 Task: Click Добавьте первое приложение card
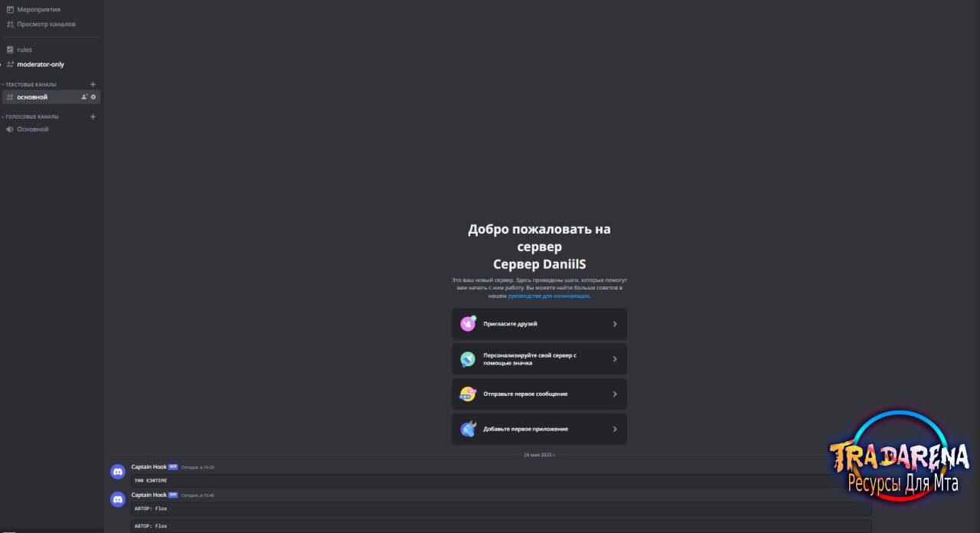pos(540,430)
